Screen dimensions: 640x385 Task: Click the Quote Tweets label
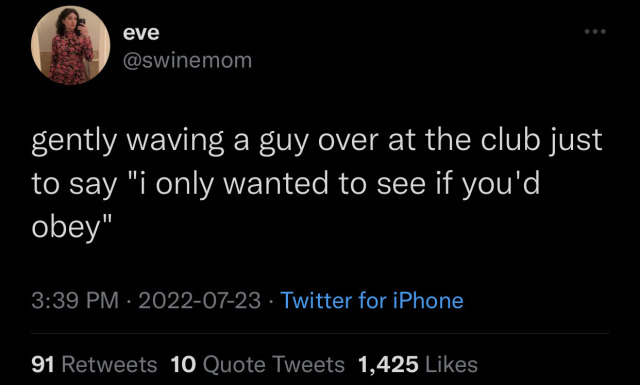(273, 364)
